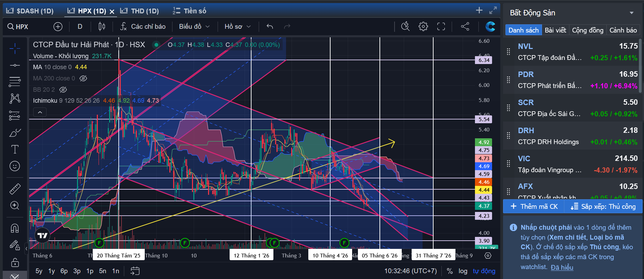Switch to the Bài viết tab

[555, 30]
